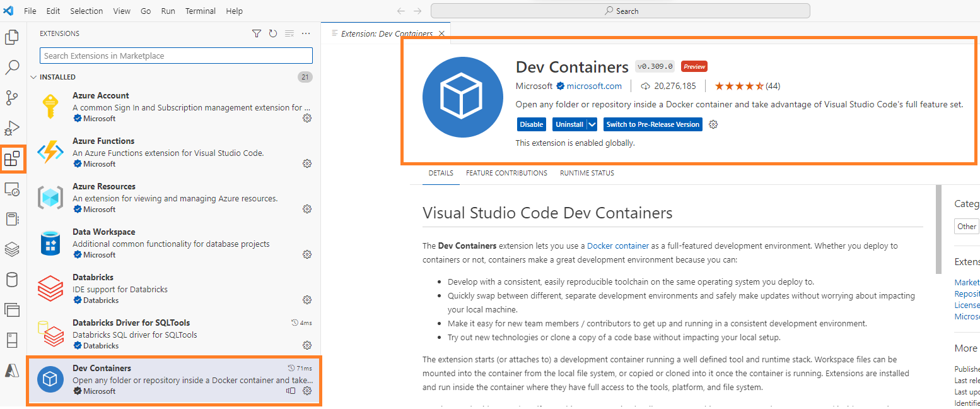The image size is (980, 409).
Task: Open the Help menu
Action: point(234,11)
